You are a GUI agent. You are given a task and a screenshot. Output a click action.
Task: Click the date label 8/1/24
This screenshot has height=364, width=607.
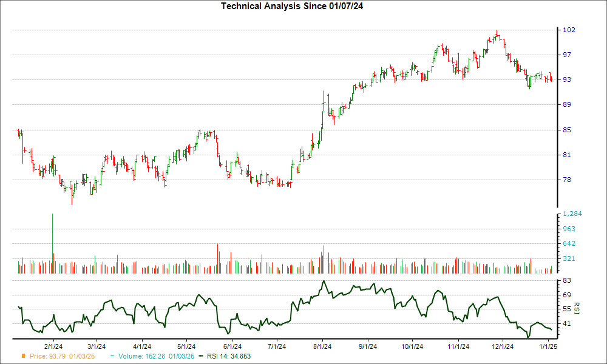click(x=322, y=346)
